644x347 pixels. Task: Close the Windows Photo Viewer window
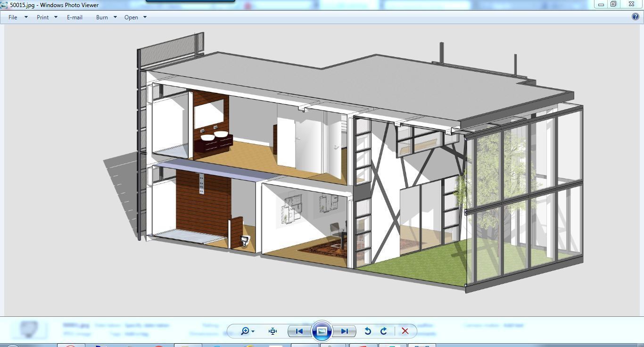coord(631,4)
